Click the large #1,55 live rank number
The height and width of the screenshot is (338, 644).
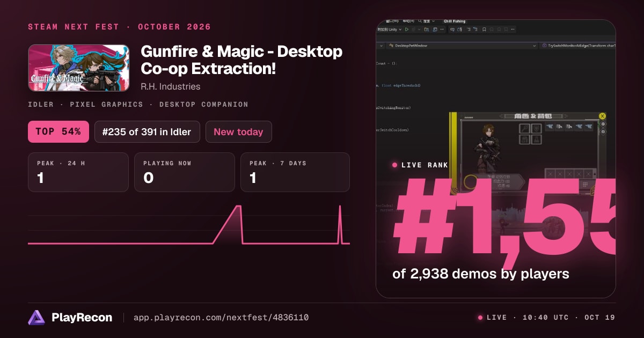(x=504, y=217)
